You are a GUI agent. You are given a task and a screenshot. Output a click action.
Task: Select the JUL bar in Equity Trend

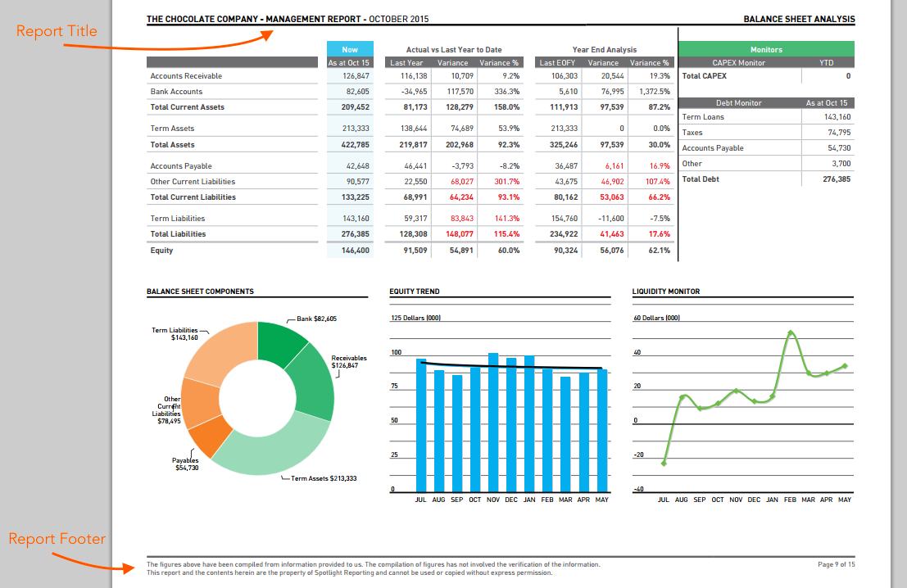coord(420,426)
